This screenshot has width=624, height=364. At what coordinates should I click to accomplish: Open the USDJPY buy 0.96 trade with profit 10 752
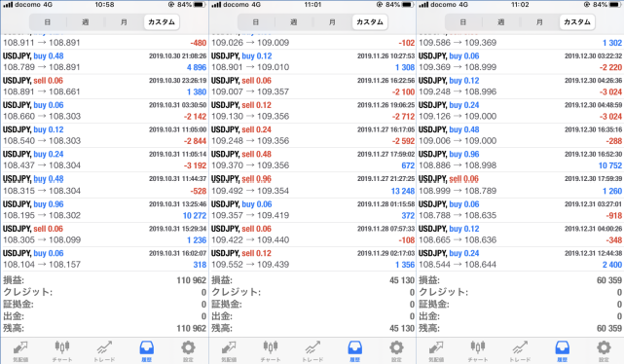520,161
